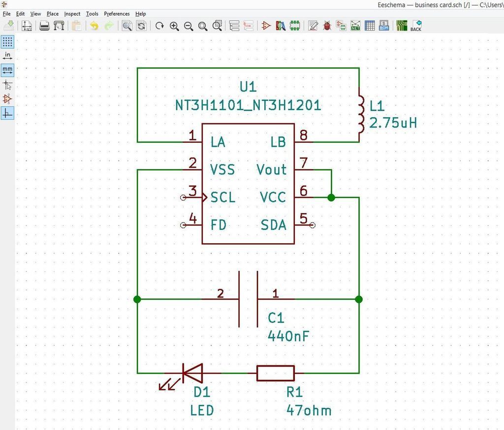Image resolution: width=504 pixels, height=430 pixels.
Task: Assign footprints to symbols
Action: click(x=341, y=26)
